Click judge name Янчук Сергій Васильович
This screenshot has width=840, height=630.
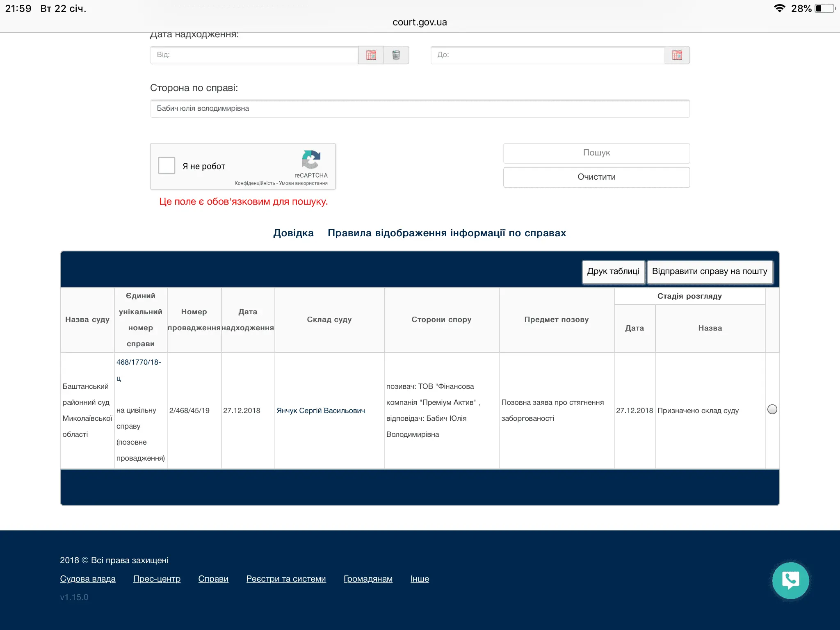320,411
